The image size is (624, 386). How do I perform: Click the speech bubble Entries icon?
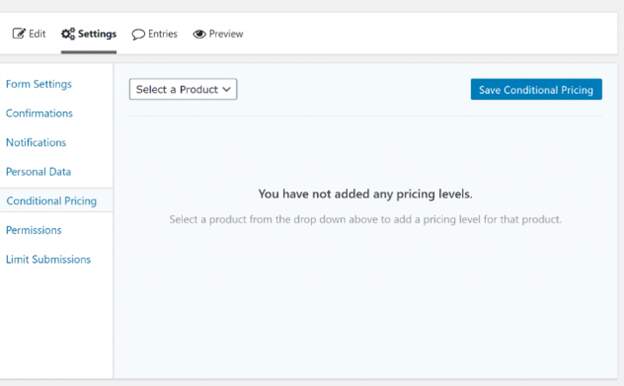pyautogui.click(x=138, y=34)
